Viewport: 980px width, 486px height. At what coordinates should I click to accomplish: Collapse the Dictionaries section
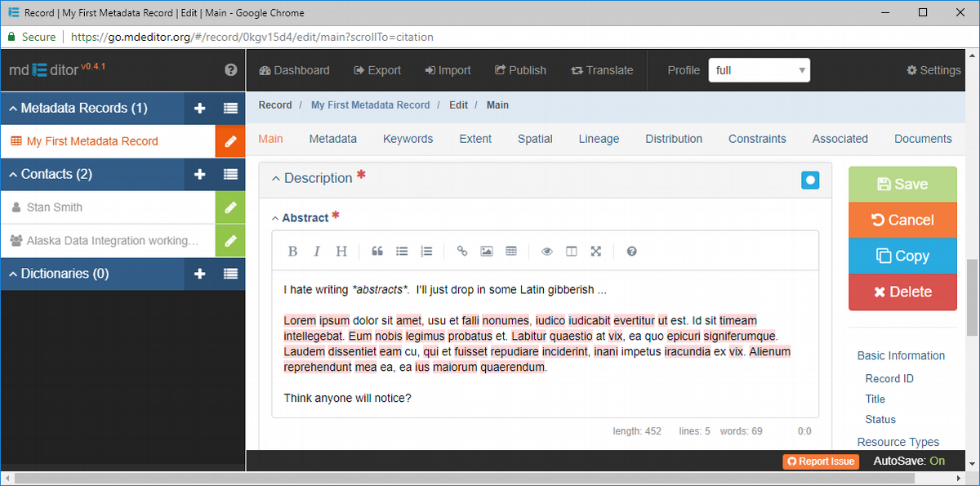pos(13,274)
